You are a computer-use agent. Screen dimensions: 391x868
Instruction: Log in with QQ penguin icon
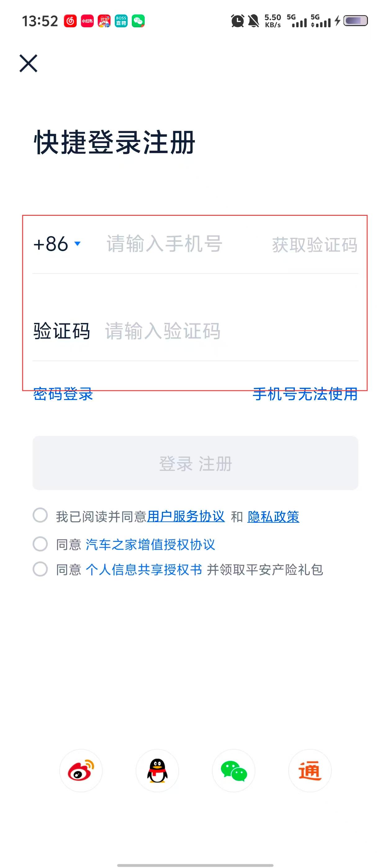(x=157, y=770)
